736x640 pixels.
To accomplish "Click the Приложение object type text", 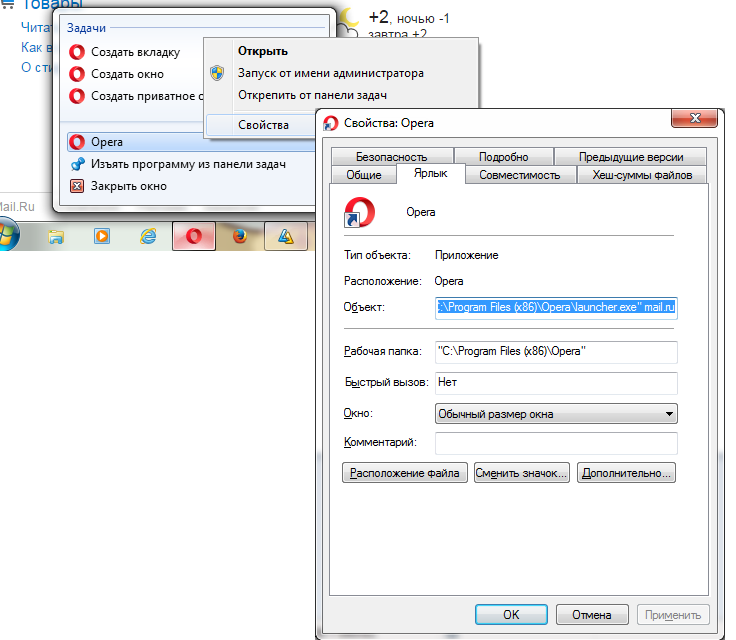I will coord(467,255).
